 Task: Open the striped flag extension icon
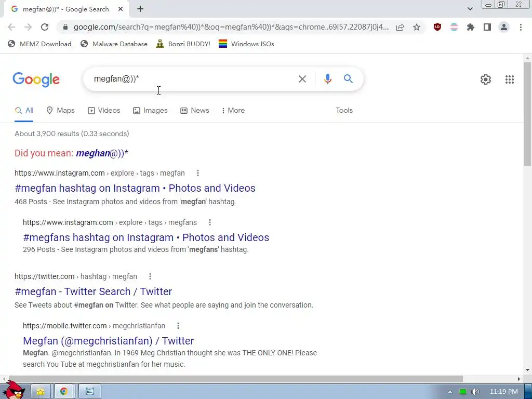[x=454, y=27]
